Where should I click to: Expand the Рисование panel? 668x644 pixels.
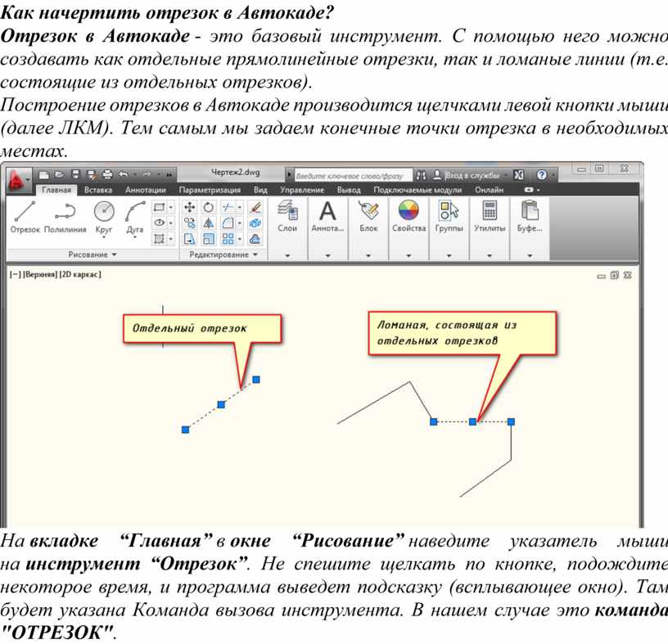click(x=93, y=254)
